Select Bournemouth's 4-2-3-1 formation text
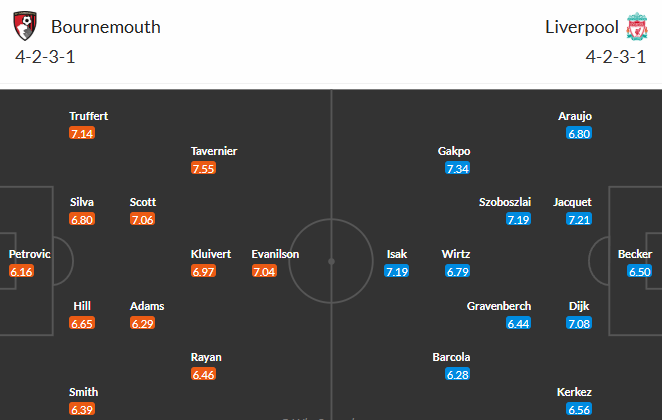 (x=45, y=57)
